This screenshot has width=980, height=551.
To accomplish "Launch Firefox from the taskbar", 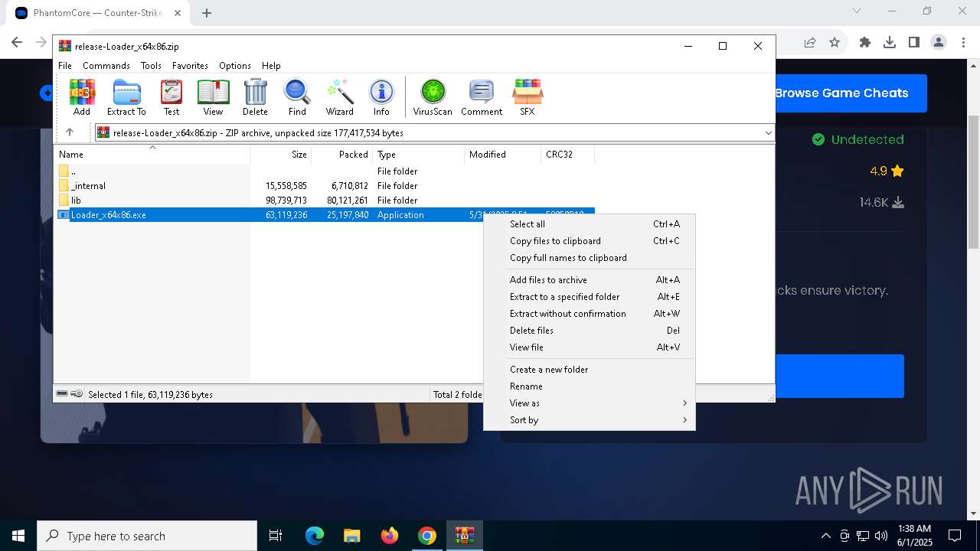I will (x=390, y=536).
